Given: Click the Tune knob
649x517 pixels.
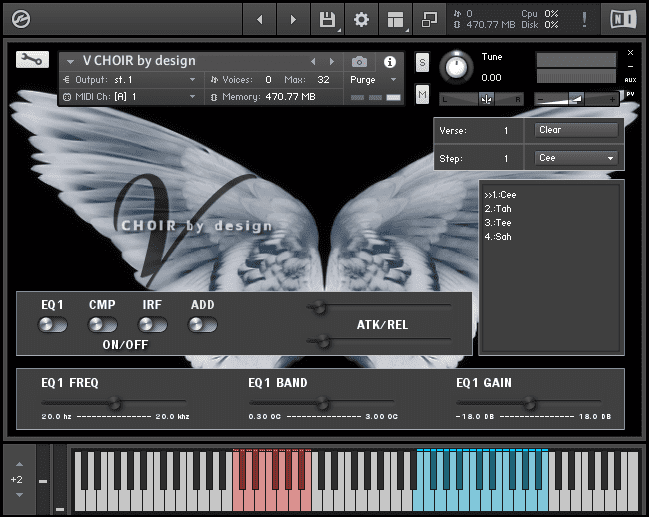Looking at the screenshot, I should click(456, 66).
